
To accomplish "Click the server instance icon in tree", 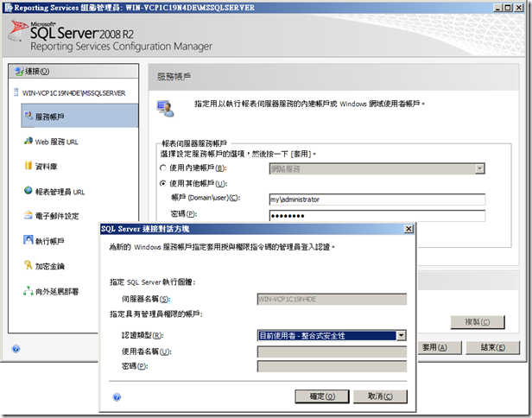I will pyautogui.click(x=16, y=92).
